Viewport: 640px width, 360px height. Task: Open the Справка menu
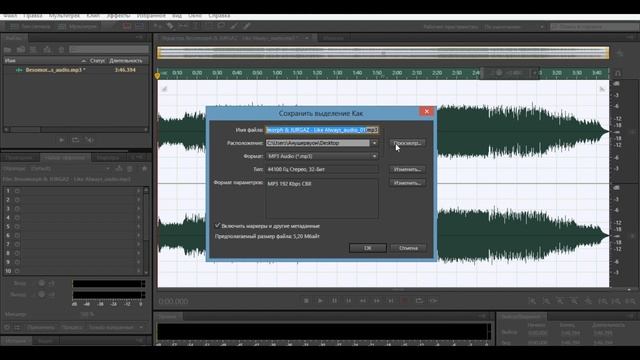[219, 16]
